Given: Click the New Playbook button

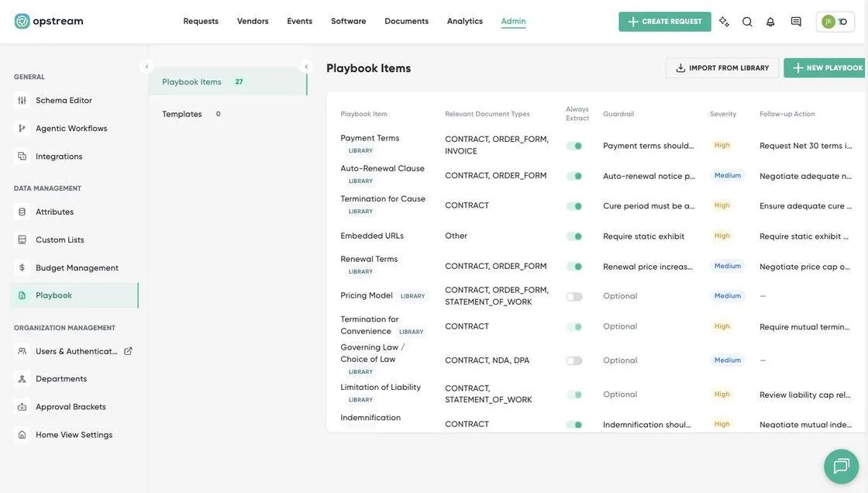Looking at the screenshot, I should click(x=825, y=68).
